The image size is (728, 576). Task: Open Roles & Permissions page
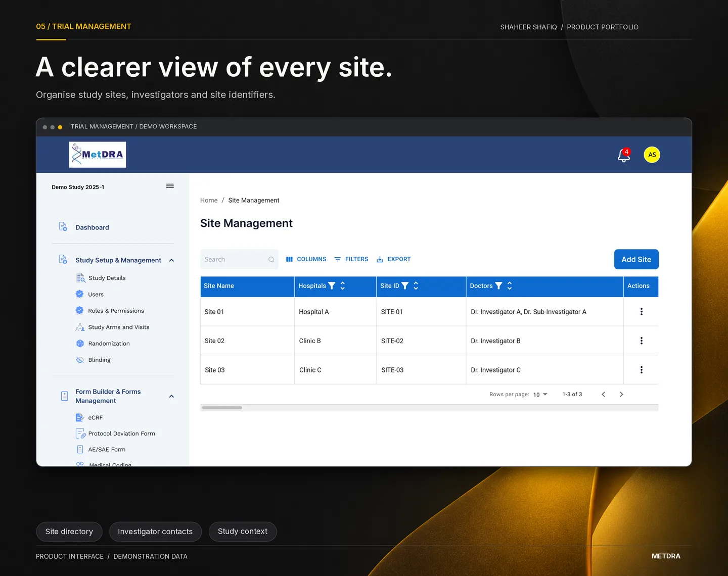click(x=116, y=311)
